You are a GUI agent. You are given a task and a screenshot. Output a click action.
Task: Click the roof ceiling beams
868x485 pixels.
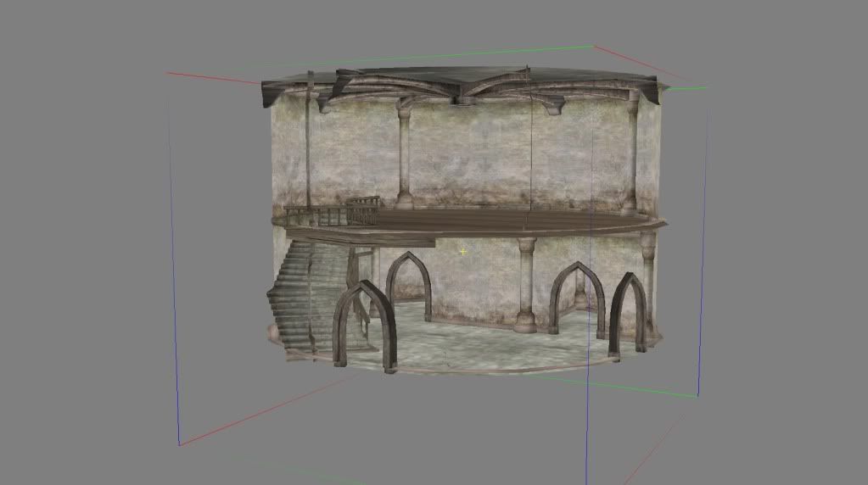point(458,87)
